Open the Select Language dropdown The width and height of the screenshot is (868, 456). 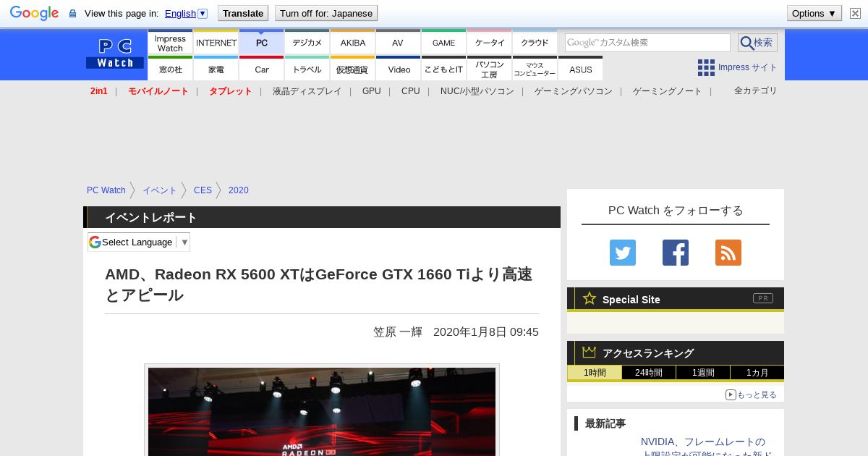(x=139, y=242)
